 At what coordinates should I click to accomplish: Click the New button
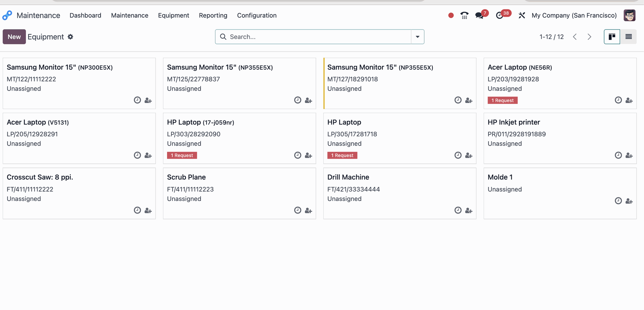pos(14,37)
